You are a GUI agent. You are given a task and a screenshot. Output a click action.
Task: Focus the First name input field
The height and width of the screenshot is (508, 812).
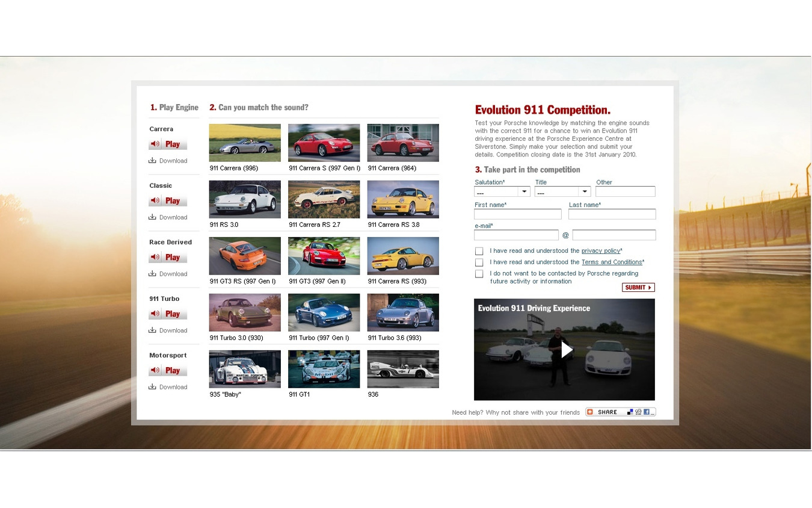tap(518, 214)
